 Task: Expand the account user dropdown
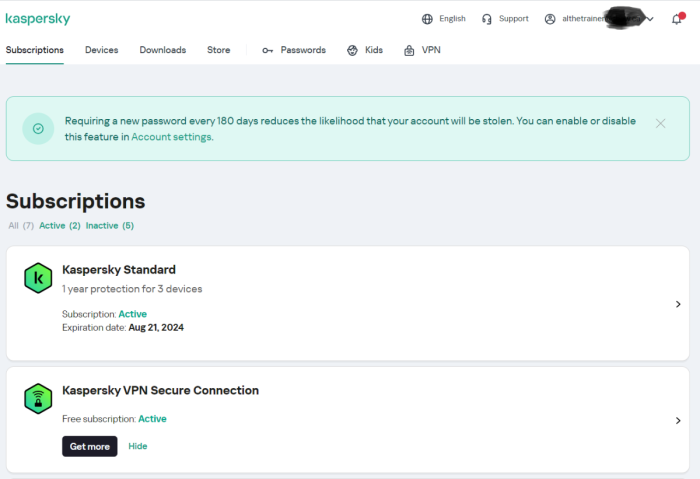click(x=650, y=19)
